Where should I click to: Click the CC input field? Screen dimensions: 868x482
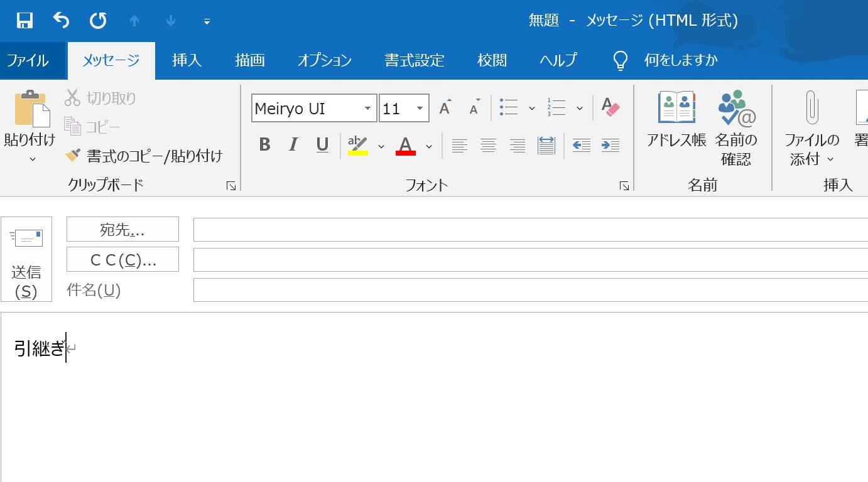tap(531, 260)
